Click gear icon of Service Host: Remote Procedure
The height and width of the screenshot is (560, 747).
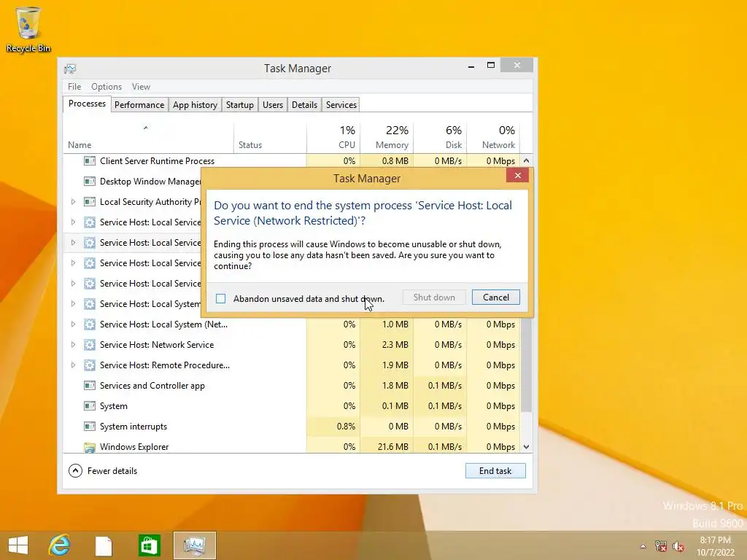89,365
